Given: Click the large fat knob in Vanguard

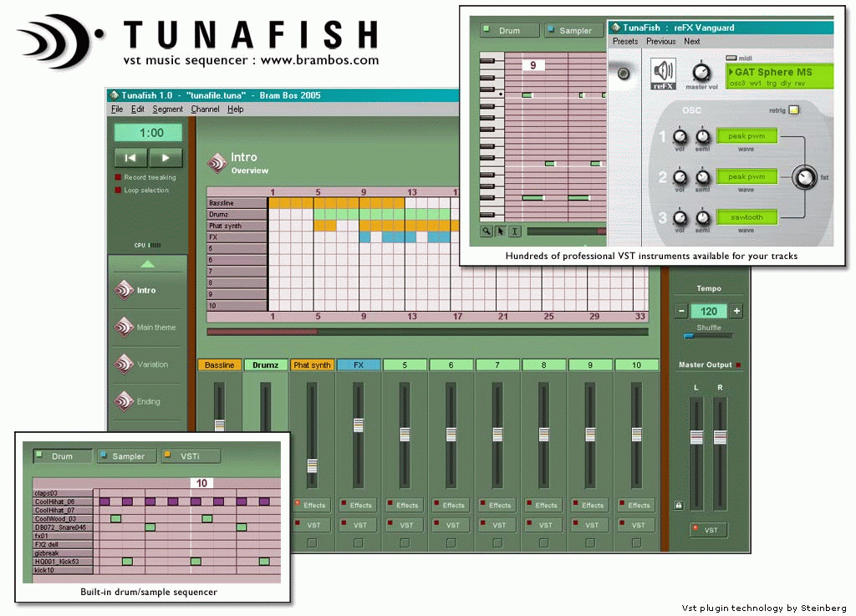Looking at the screenshot, I should 805,177.
